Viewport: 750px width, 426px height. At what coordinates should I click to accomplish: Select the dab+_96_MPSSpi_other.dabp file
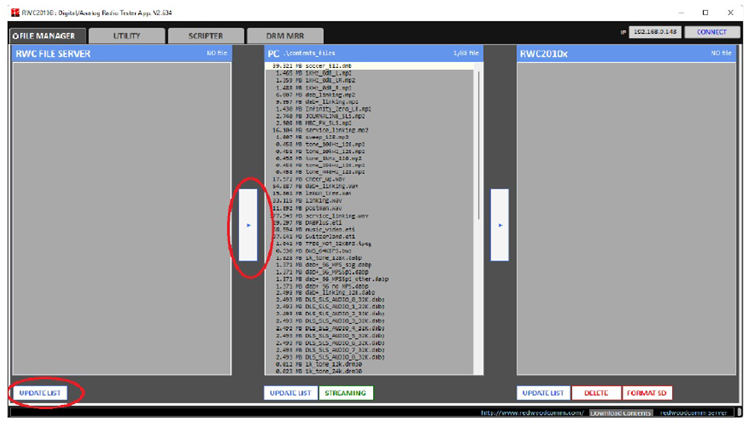[x=369, y=279]
